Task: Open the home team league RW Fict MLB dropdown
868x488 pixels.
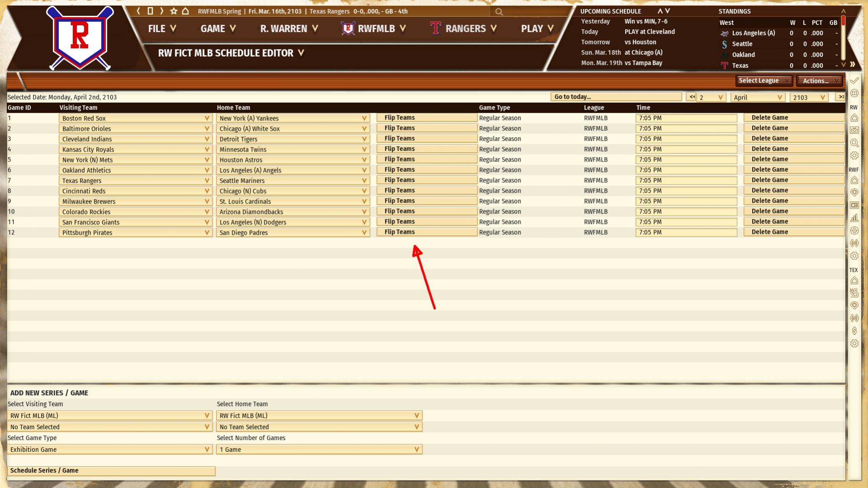Action: (x=319, y=416)
